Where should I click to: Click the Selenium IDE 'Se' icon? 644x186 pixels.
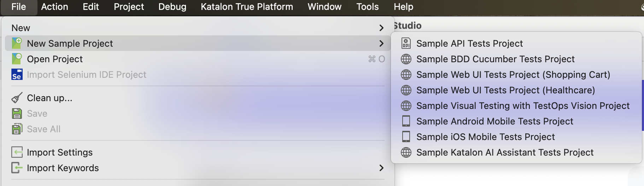[x=17, y=74]
